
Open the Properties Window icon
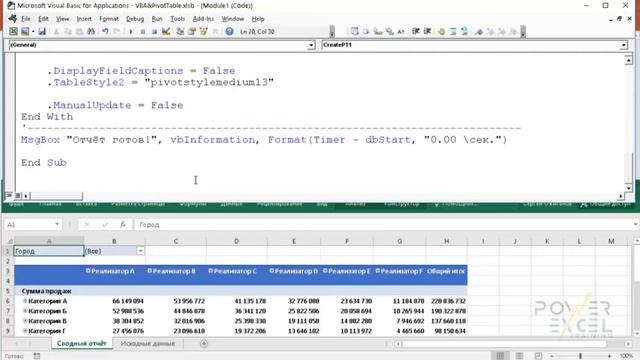191,31
